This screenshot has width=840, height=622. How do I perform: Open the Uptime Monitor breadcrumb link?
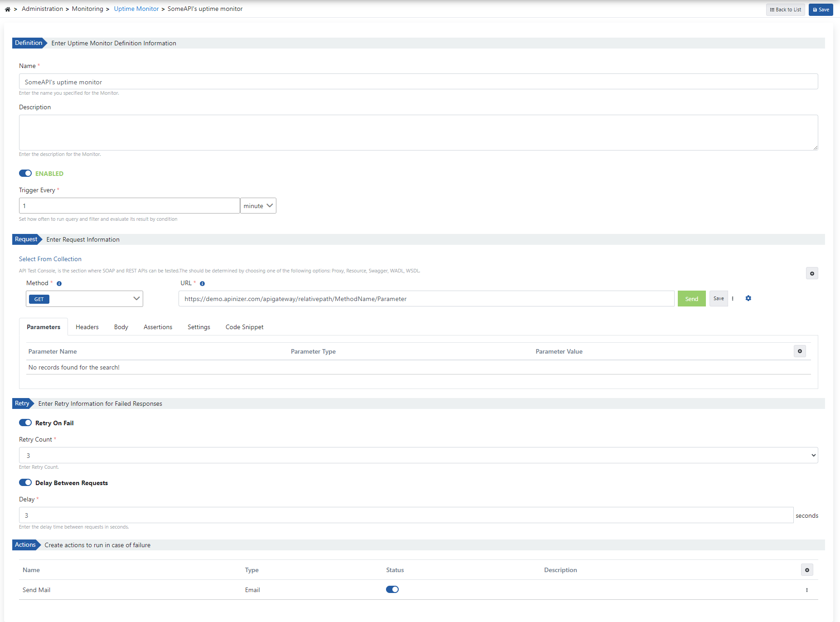tap(136, 9)
